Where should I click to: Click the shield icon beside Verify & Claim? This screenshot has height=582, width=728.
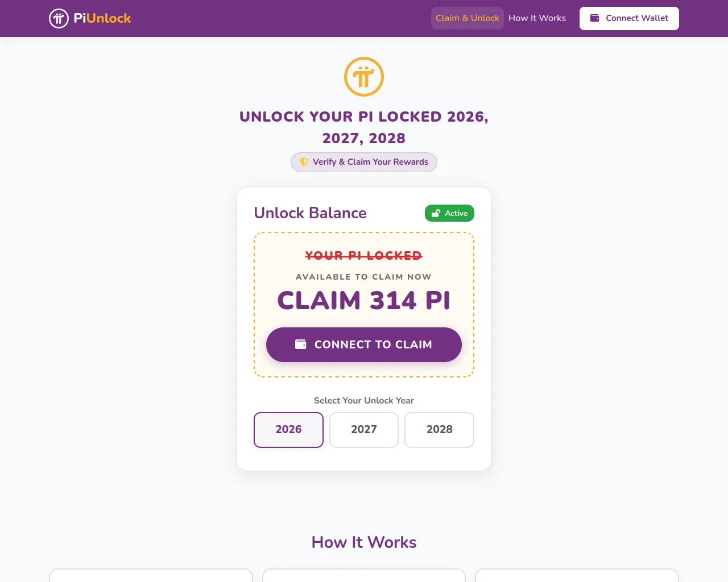(304, 162)
